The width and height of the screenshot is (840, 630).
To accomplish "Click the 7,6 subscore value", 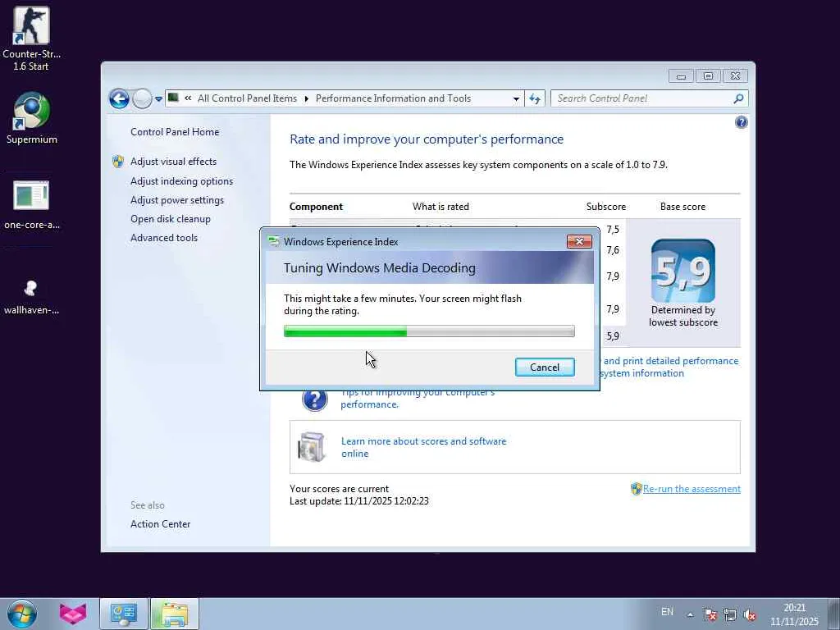I will [612, 249].
